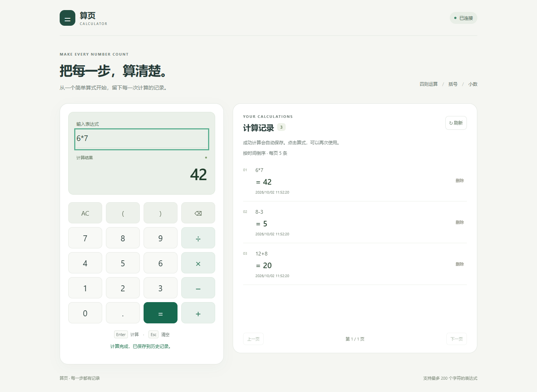
Task: Click the 下一页 next page button
Action: click(456, 339)
